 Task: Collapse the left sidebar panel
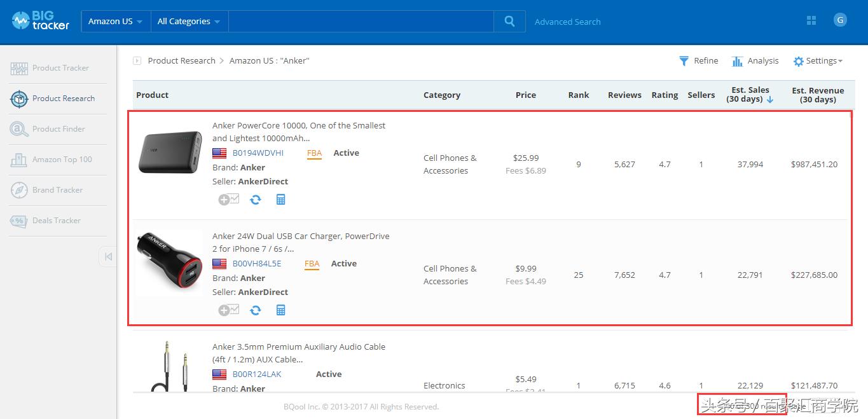click(x=108, y=256)
